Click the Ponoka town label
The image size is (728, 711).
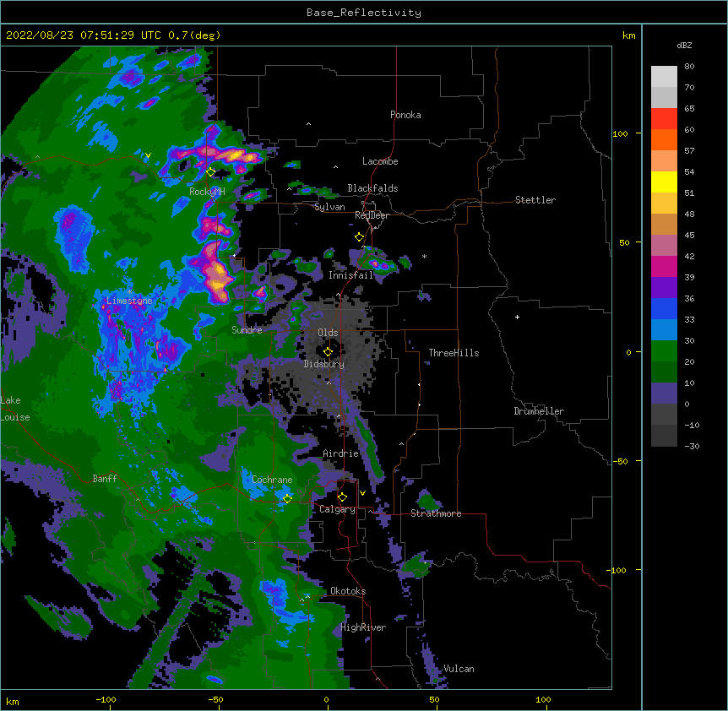[405, 115]
